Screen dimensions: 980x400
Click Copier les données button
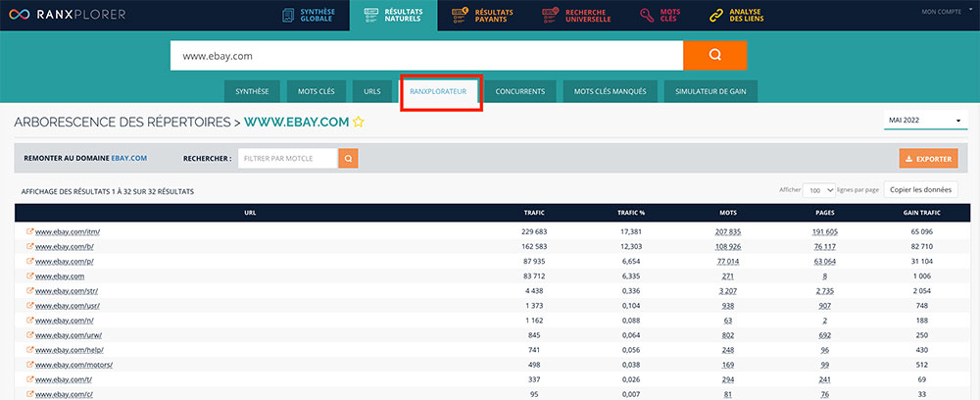[x=920, y=190]
